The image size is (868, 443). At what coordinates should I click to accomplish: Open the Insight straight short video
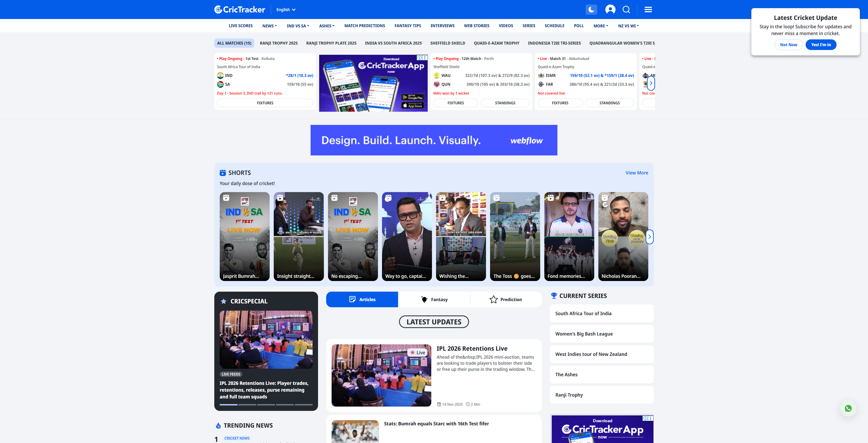299,236
